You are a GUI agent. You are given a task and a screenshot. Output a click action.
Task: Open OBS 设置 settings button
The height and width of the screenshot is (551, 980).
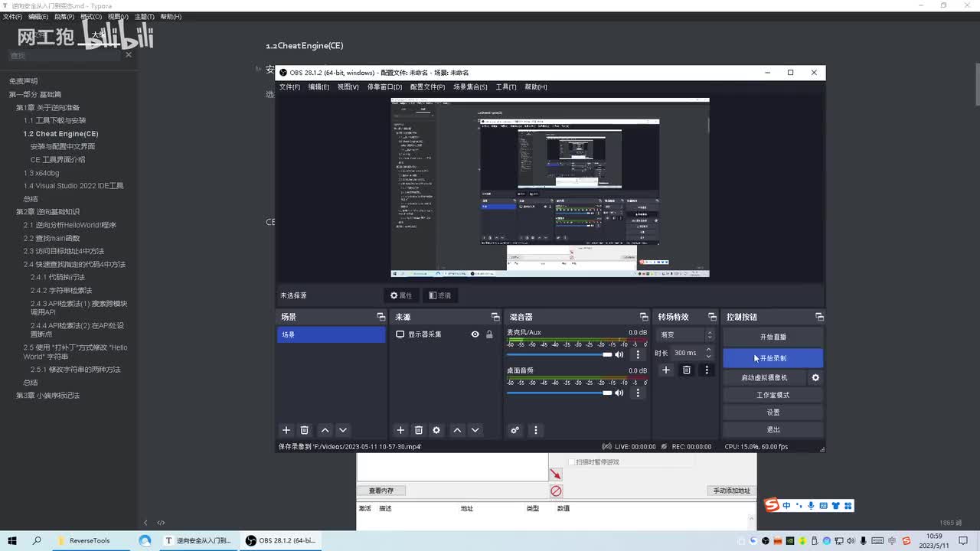[x=773, y=412]
